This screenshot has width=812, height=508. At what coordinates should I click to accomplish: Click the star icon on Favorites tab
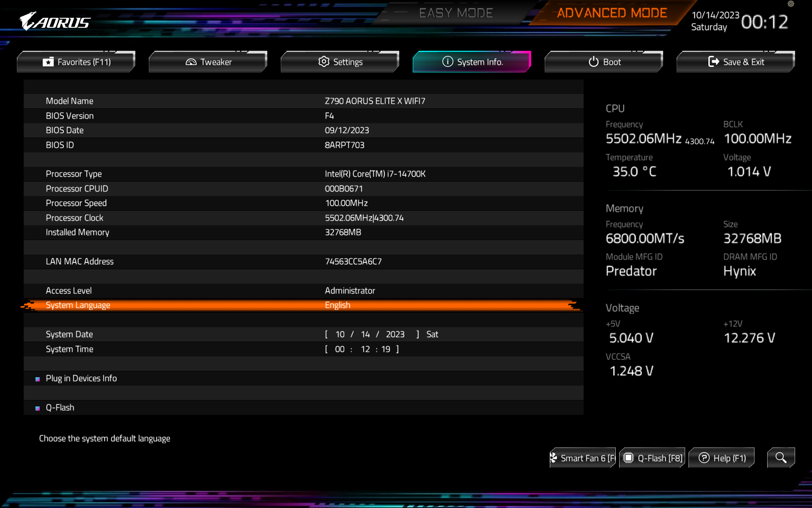(x=48, y=62)
